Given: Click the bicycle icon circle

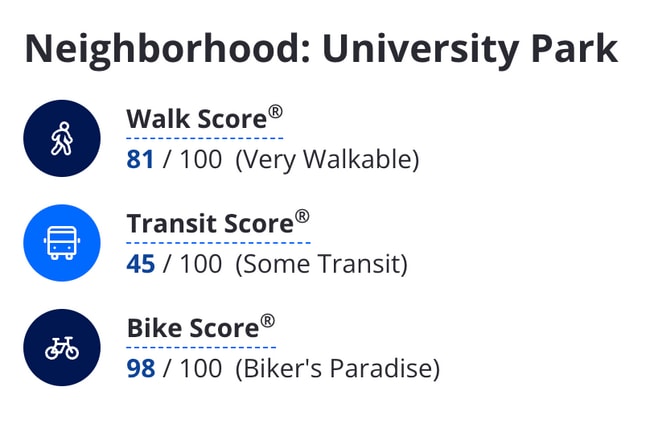Looking at the screenshot, I should tap(62, 347).
